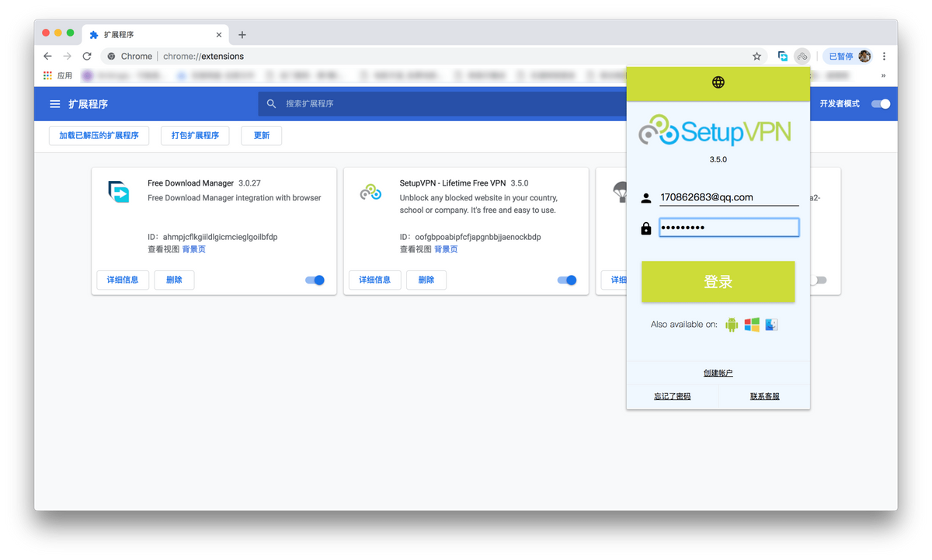932x560 pixels.
Task: Show hidden bookmarks with the » chevron
Action: [883, 75]
